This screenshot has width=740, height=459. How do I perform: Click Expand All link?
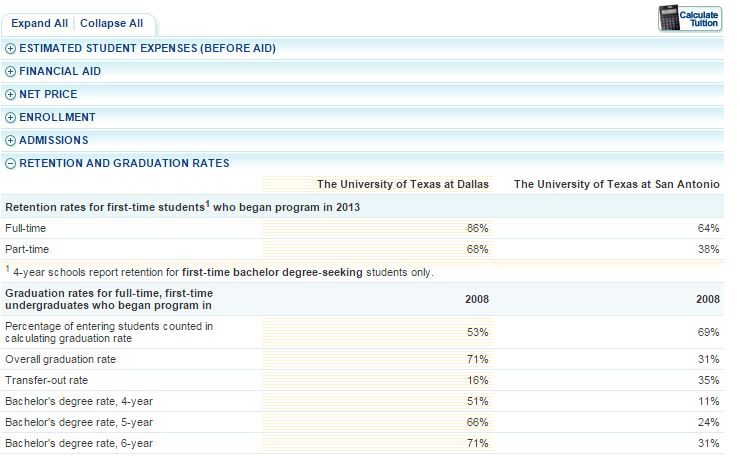tap(40, 24)
